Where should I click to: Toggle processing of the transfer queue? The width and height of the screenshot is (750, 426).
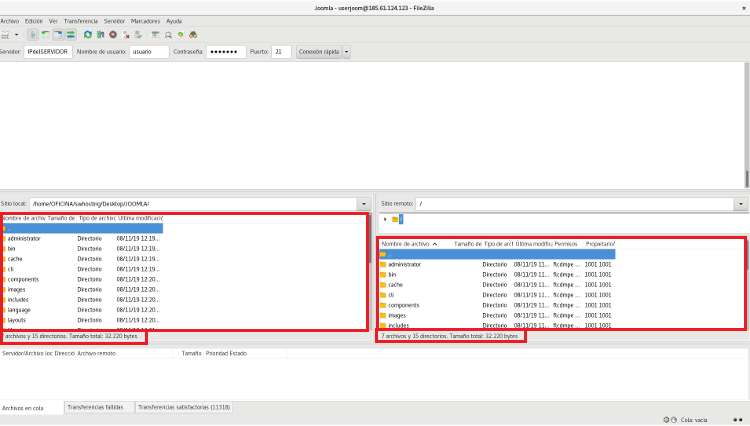pos(100,35)
